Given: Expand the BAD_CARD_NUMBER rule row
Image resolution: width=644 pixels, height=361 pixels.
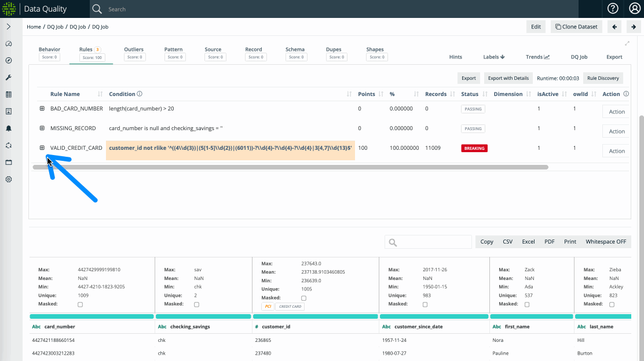Looking at the screenshot, I should click(x=42, y=109).
